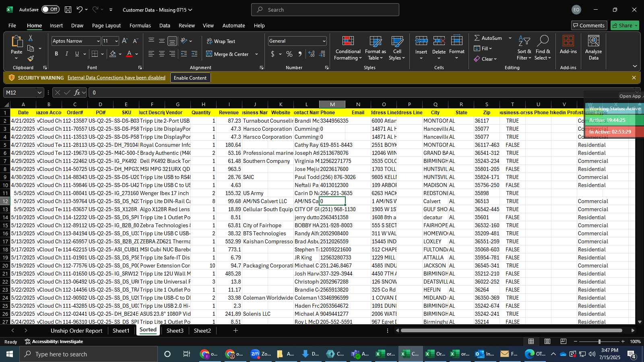Click the Cut scissors icon
Screen dimensions: 644x362
pos(31,38)
